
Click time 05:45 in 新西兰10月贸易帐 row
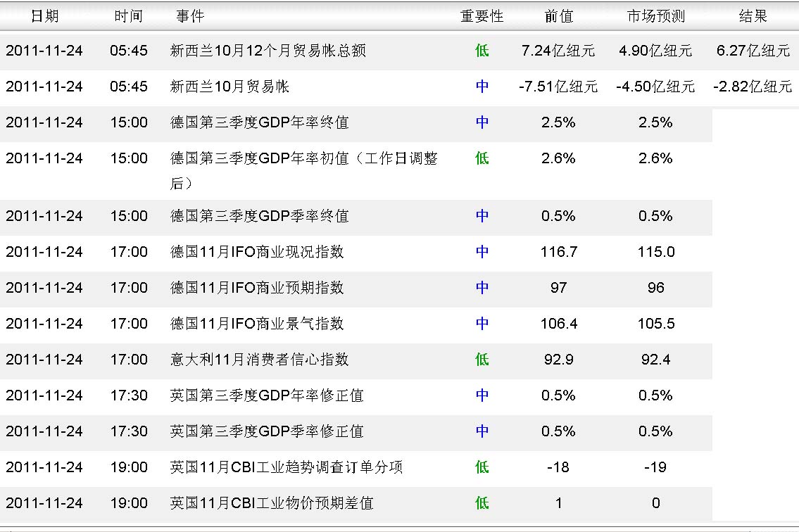coord(128,86)
